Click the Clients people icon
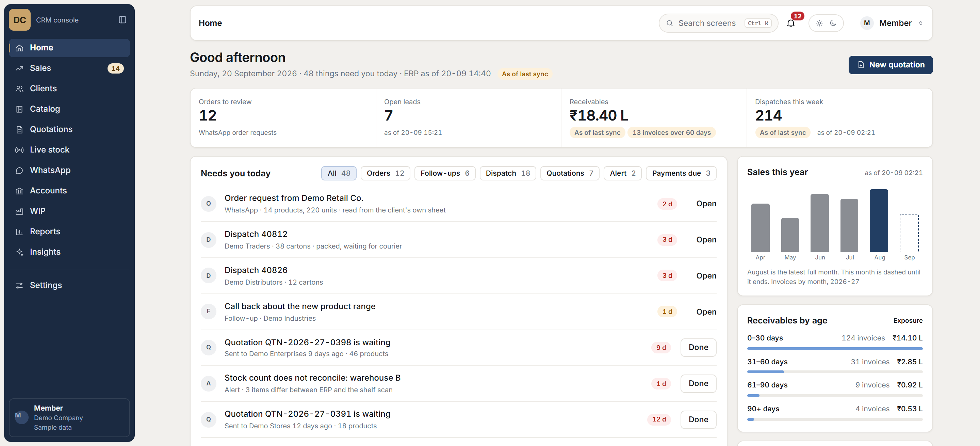This screenshot has height=446, width=980. pyautogui.click(x=19, y=89)
